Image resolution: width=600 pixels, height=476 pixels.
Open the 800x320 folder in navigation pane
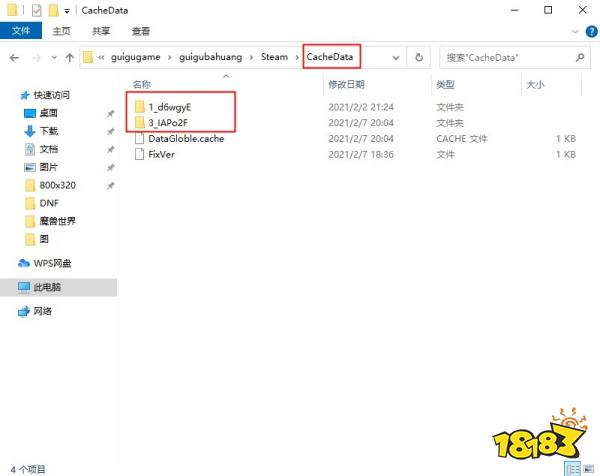point(57,185)
